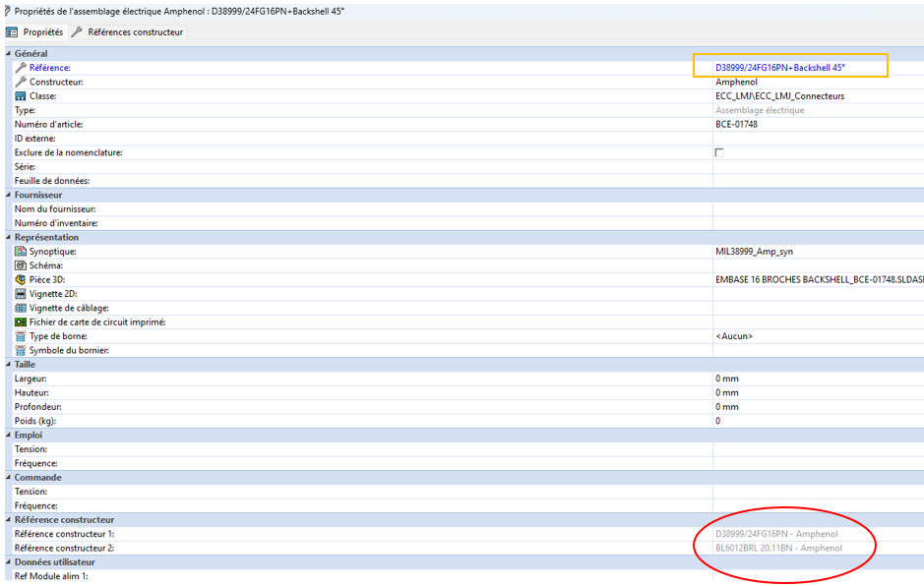This screenshot has width=924, height=585.
Task: Collapse the Général section
Action: coord(9,53)
